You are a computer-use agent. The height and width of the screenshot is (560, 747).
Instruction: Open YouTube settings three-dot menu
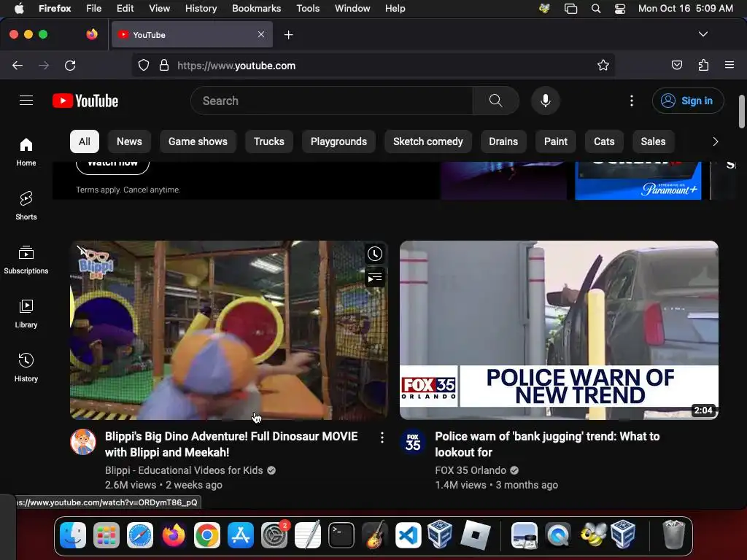pos(632,101)
